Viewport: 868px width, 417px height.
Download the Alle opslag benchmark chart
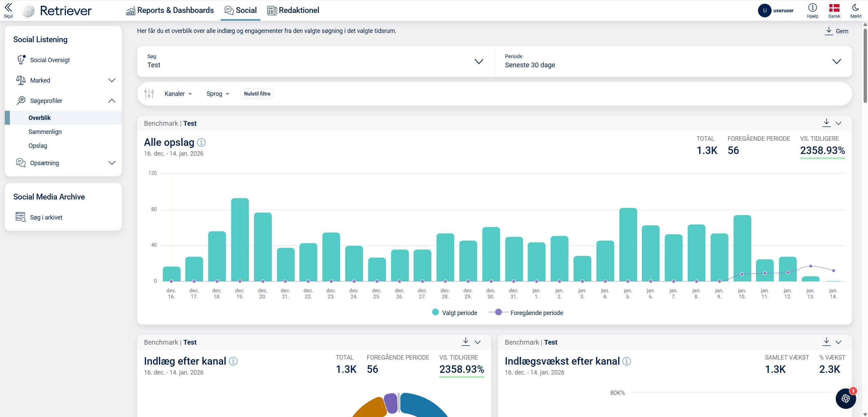[826, 123]
